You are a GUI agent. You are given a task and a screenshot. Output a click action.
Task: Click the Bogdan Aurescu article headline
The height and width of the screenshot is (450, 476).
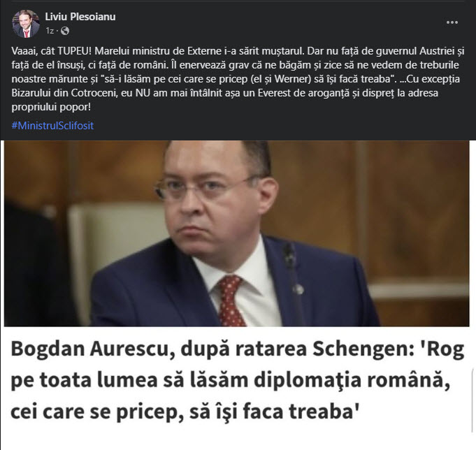(x=238, y=380)
